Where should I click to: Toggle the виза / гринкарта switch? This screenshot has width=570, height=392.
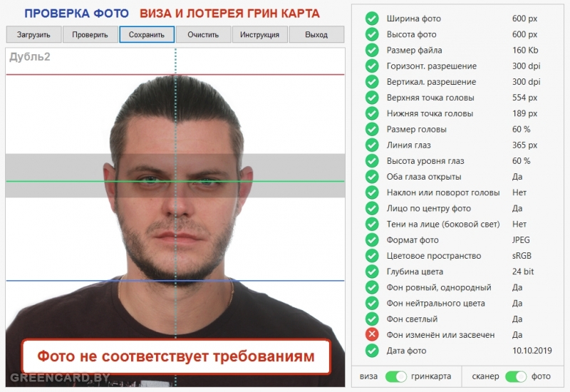(396, 376)
